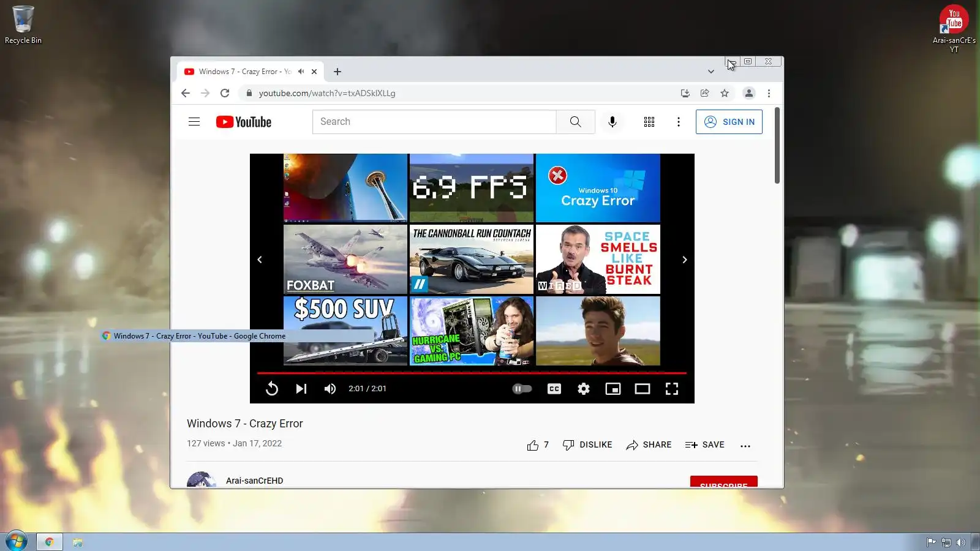Open the 6.9 FPS suggested video
The height and width of the screenshot is (551, 980).
(x=472, y=188)
